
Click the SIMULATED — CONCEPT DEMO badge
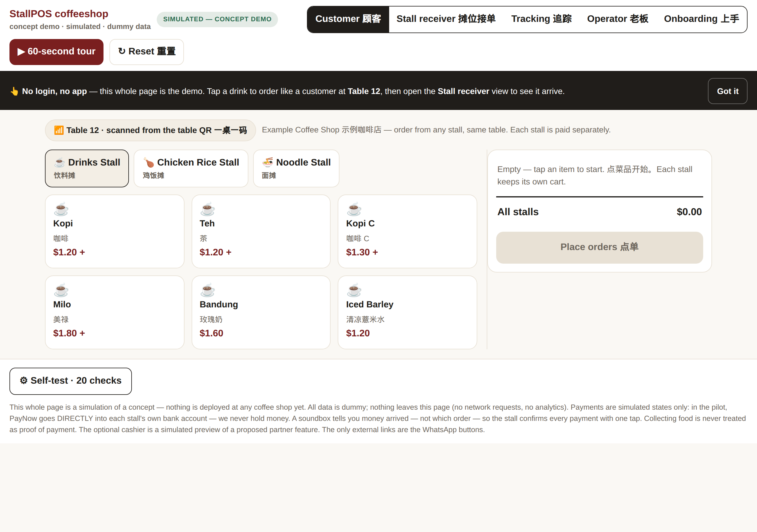tap(217, 19)
